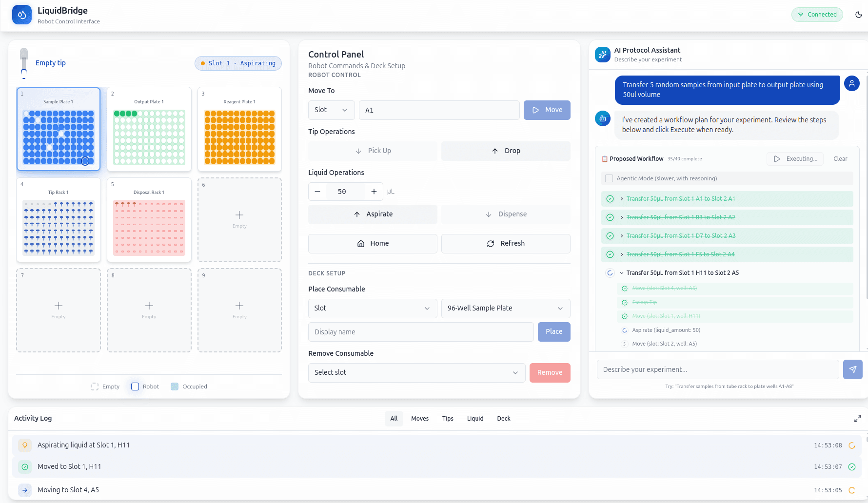The height and width of the screenshot is (503, 868).
Task: Add consumable to empty slot 8
Action: [149, 310]
